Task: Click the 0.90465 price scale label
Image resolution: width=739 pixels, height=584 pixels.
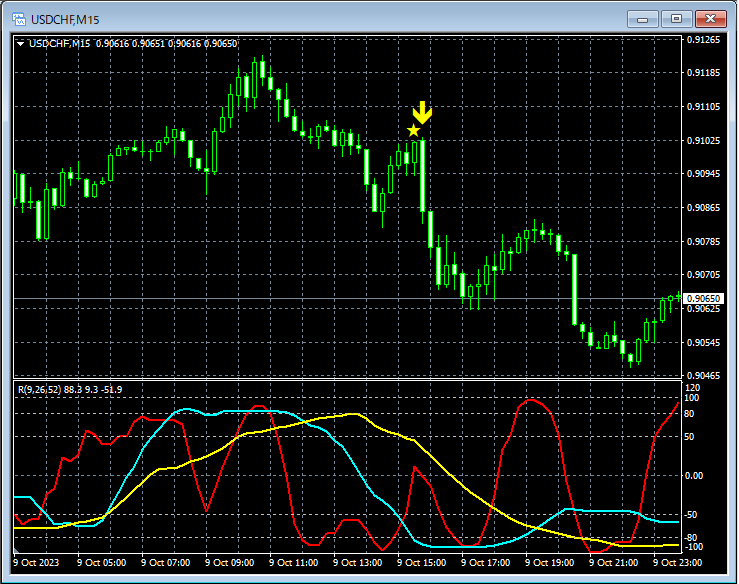Action: pyautogui.click(x=703, y=375)
